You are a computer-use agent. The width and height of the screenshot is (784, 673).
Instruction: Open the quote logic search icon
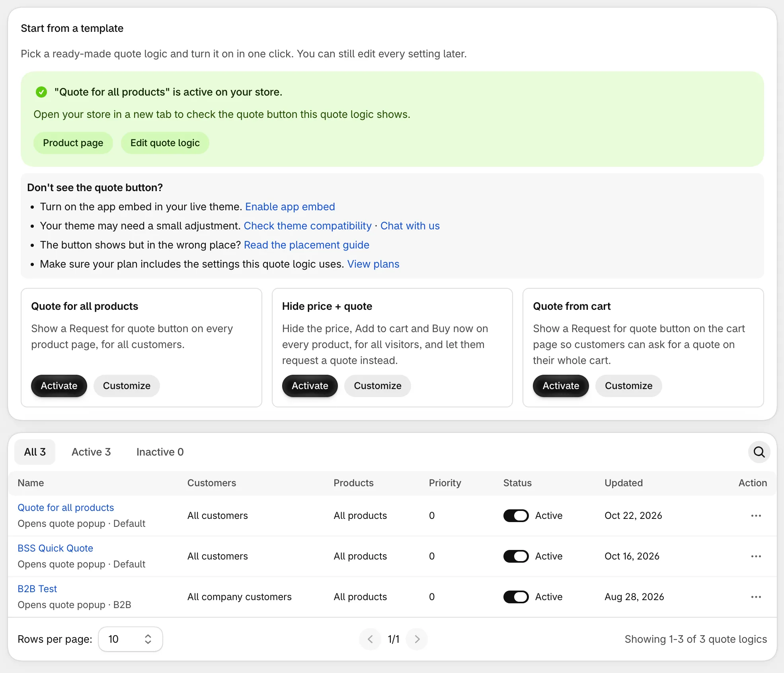(x=759, y=452)
